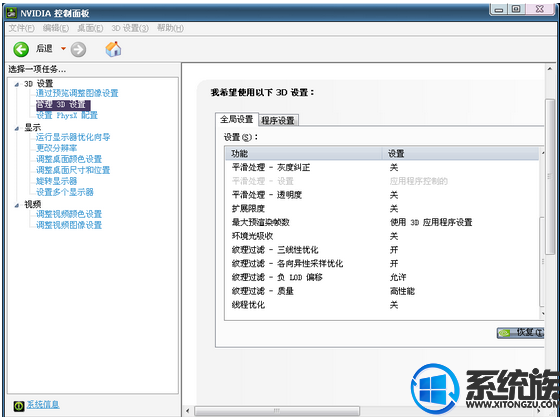Click the green Back arrow icon
This screenshot has width=560, height=417.
coord(21,49)
